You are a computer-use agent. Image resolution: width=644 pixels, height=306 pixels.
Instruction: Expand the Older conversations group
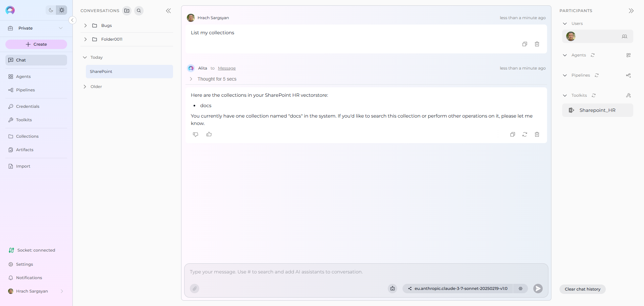coord(85,87)
